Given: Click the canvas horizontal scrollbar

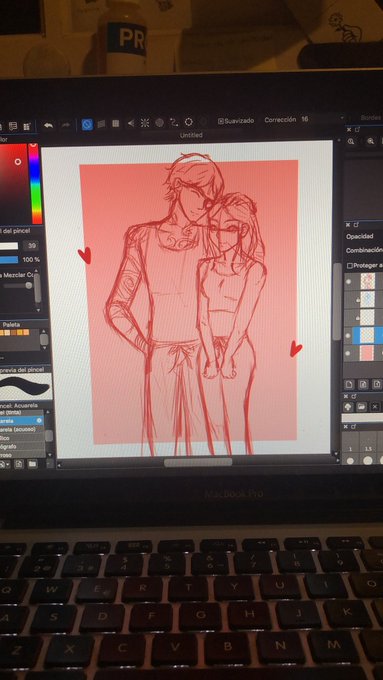Looking at the screenshot, I should 198,462.
